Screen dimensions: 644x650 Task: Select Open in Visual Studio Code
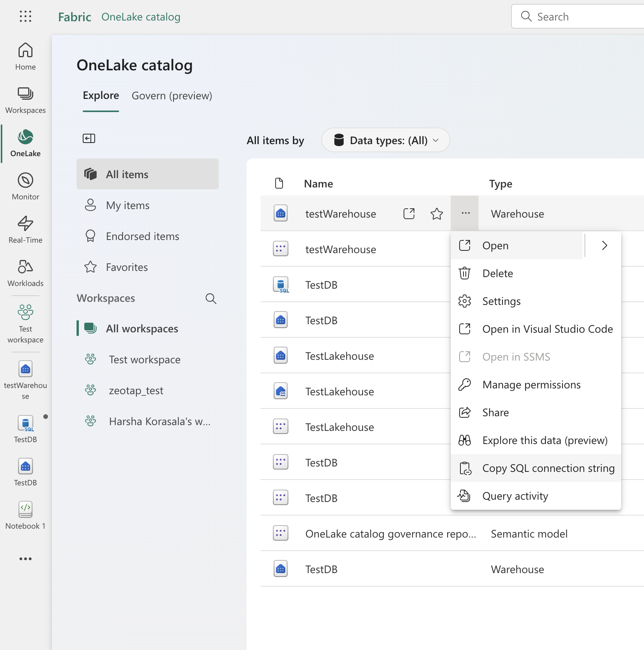[x=536, y=329]
